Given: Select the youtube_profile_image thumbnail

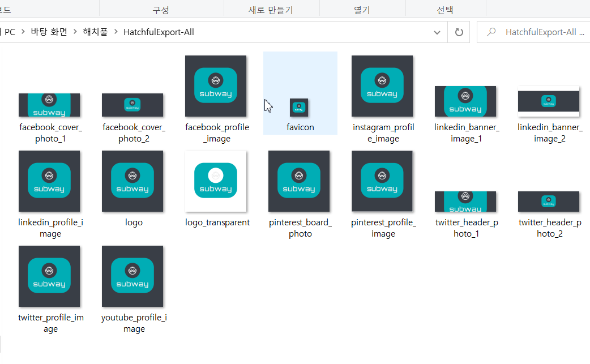Looking at the screenshot, I should pyautogui.click(x=132, y=276).
